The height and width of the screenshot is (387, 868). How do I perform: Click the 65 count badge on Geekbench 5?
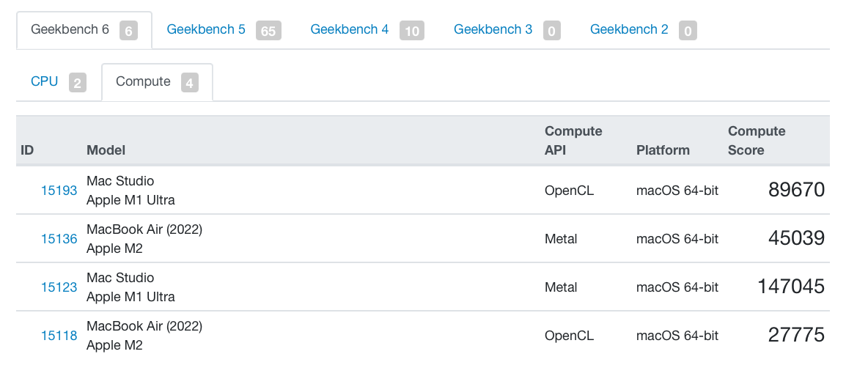(268, 31)
